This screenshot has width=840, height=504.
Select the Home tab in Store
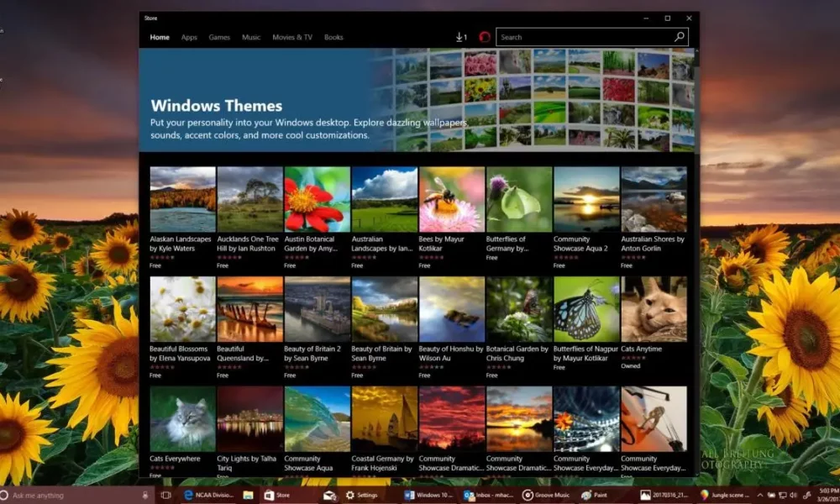click(x=160, y=37)
